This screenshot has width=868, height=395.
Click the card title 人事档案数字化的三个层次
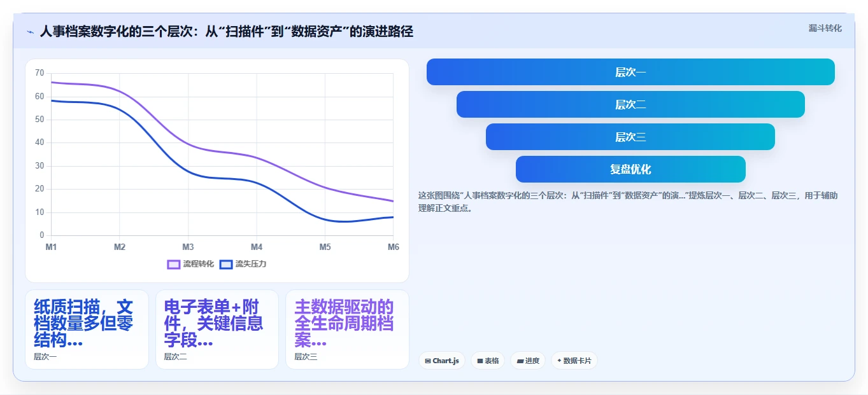(x=226, y=31)
